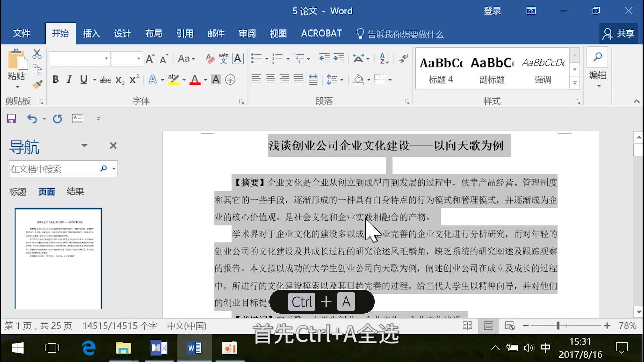Open the font size dropdown
This screenshot has width=644, height=362.
coord(138,59)
